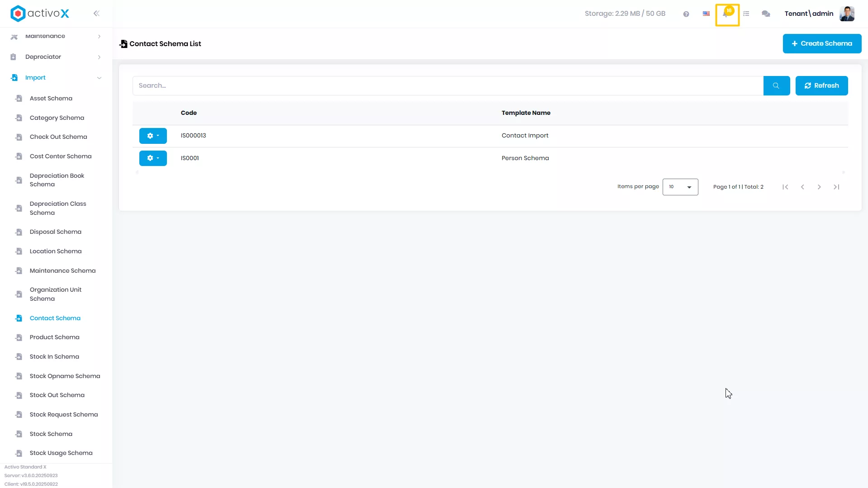Click the Location Schema icon

coord(19,251)
